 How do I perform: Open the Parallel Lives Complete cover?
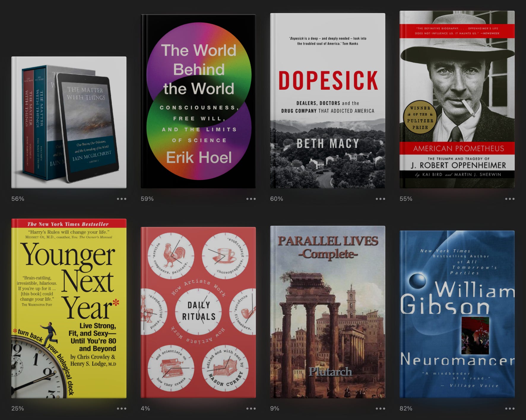click(328, 312)
